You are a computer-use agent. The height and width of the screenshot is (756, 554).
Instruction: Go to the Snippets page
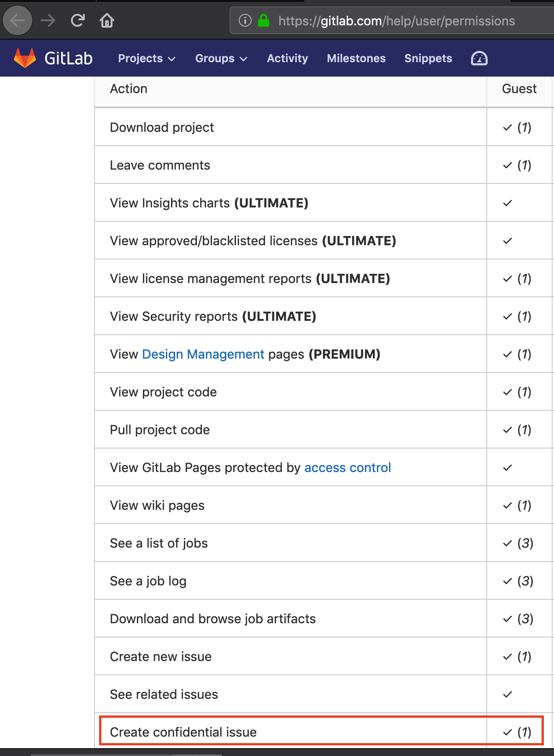(428, 59)
